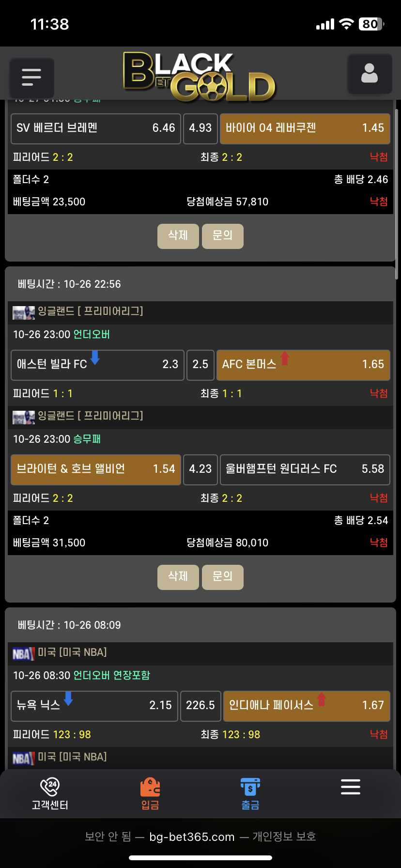Tap the 4.23 draw odds cell
The image size is (401, 868).
tap(200, 470)
